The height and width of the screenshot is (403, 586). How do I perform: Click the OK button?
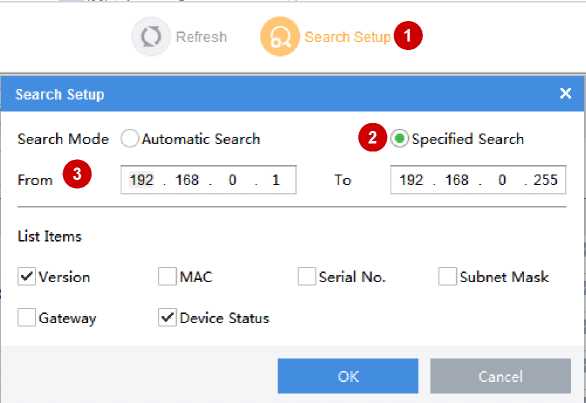[348, 376]
